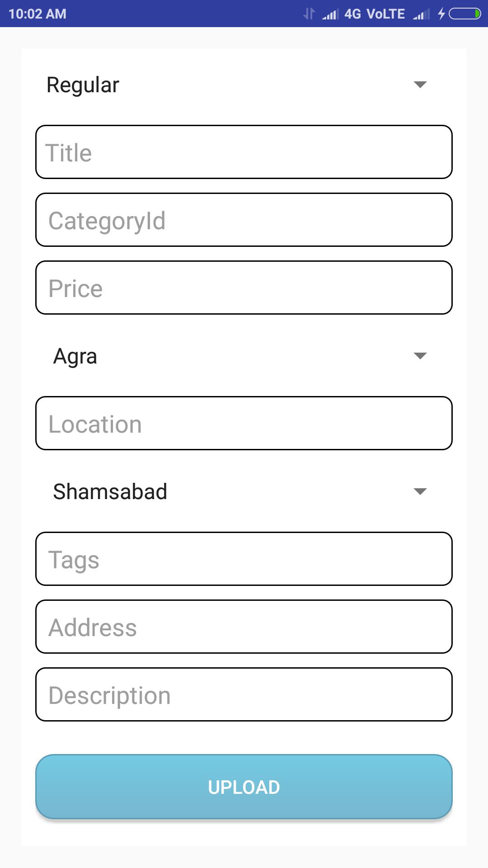Click the CategoryId text field
Image resolution: width=488 pixels, height=868 pixels.
(x=244, y=220)
